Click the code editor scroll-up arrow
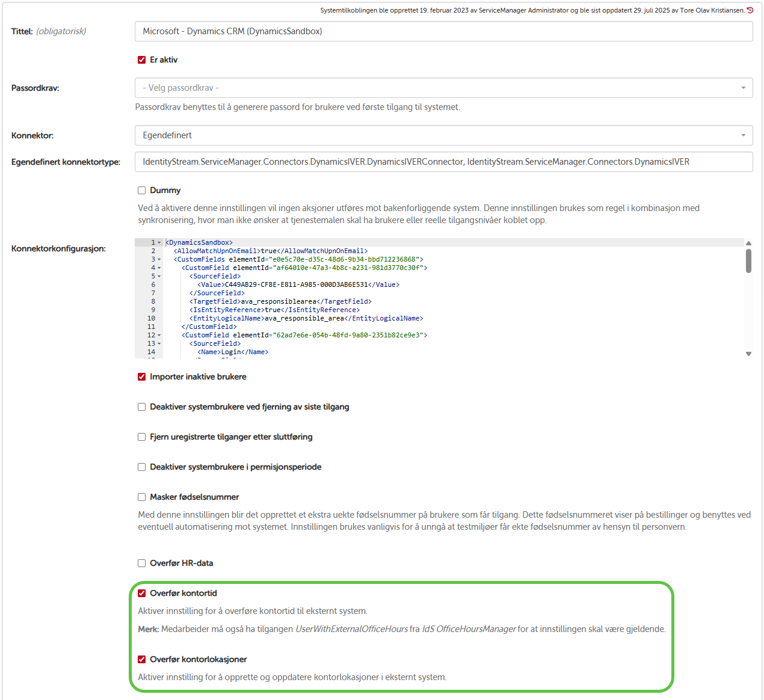 (x=748, y=243)
